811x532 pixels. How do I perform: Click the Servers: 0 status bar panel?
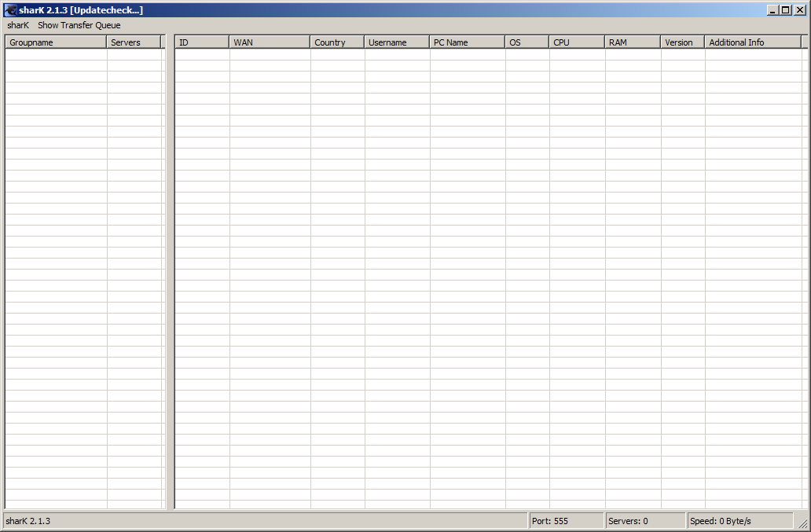[644, 521]
